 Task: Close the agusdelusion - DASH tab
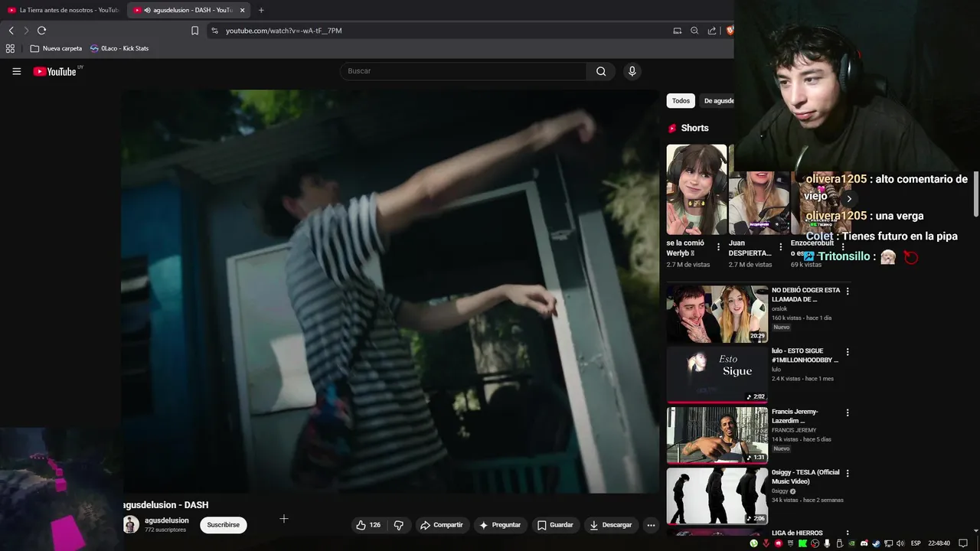click(242, 10)
